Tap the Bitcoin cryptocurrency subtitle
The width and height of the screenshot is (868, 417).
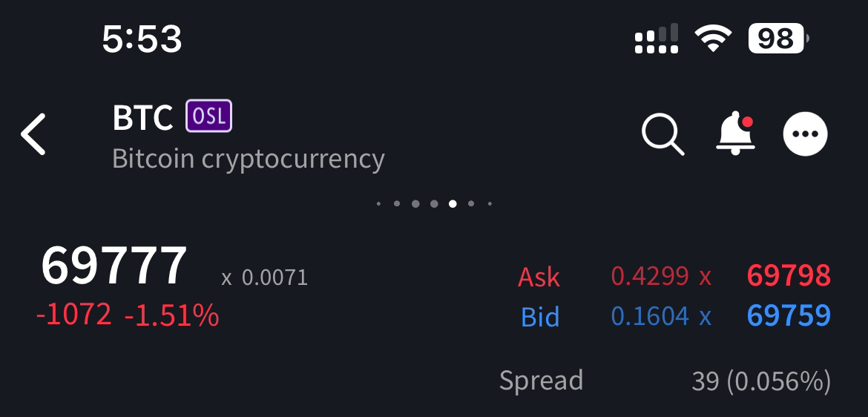248,159
